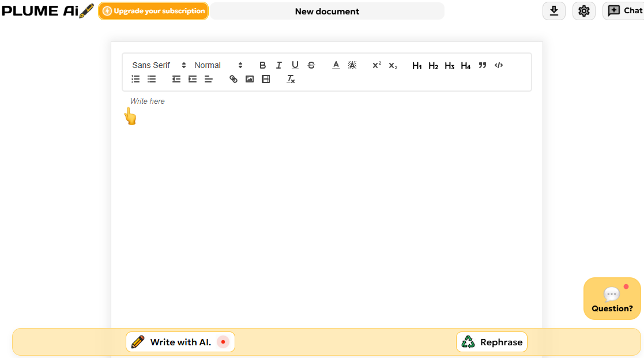Expand the Normal text size dropdown

pyautogui.click(x=218, y=65)
